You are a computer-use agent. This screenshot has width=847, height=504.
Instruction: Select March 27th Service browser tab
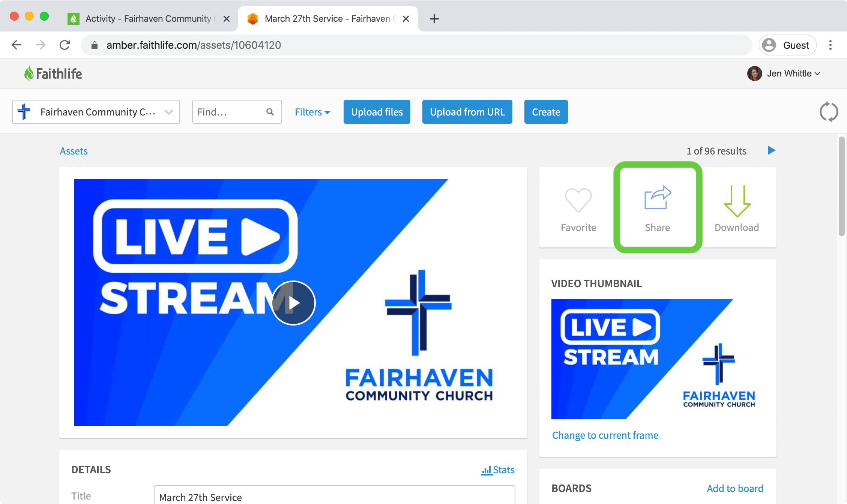327,19
